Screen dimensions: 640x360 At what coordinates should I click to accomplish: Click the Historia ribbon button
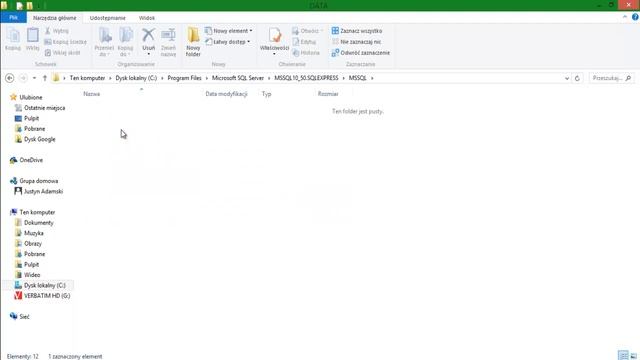point(306,53)
